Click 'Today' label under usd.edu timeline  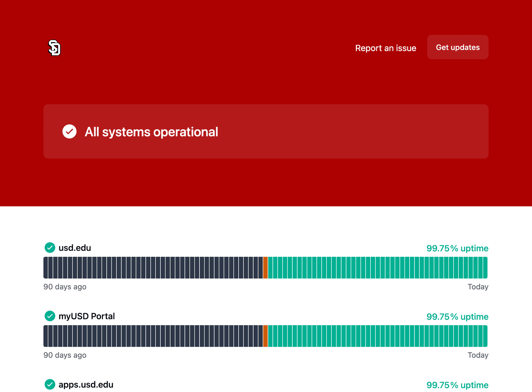[478, 287]
